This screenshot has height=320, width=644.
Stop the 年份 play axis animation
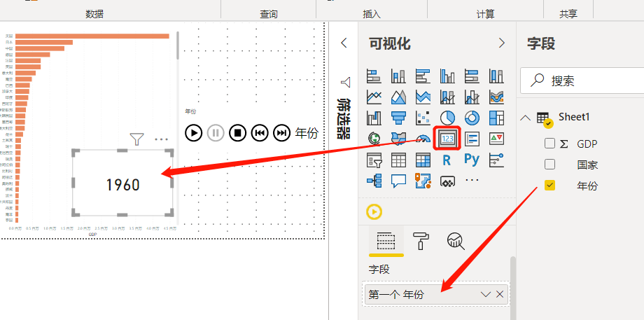click(x=237, y=132)
